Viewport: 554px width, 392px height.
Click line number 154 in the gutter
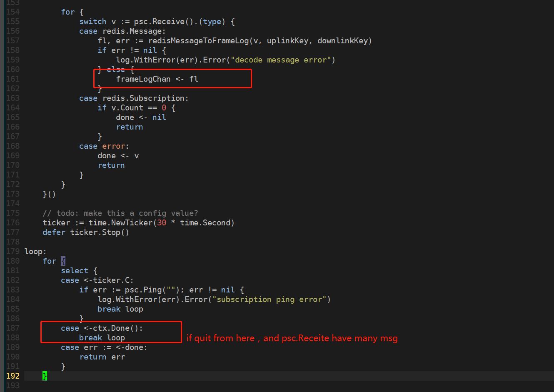pyautogui.click(x=12, y=12)
